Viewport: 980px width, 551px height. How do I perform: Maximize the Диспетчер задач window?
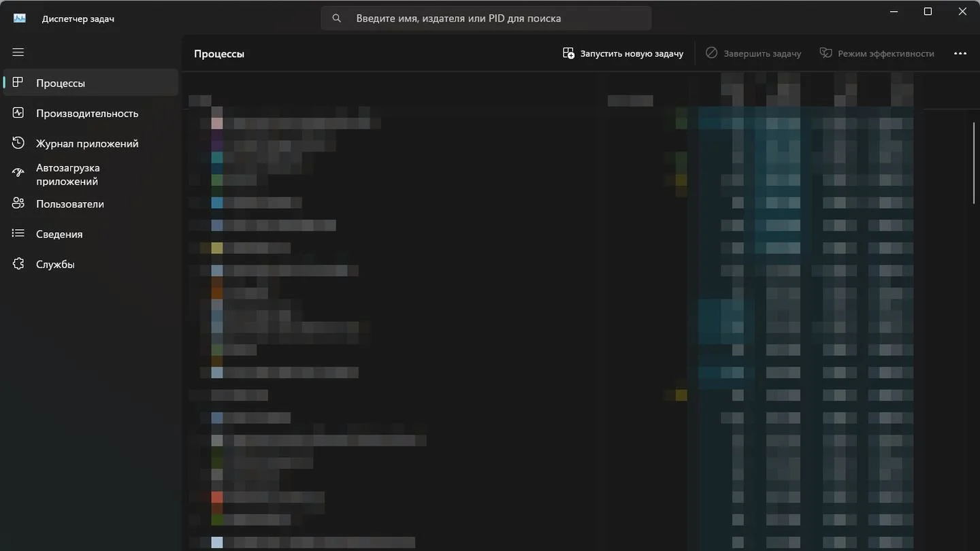pos(928,12)
